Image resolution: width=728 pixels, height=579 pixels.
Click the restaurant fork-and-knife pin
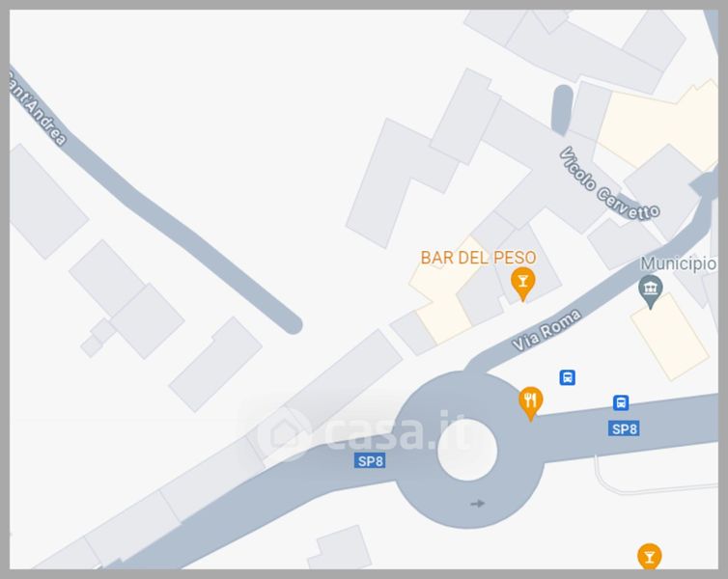click(531, 403)
